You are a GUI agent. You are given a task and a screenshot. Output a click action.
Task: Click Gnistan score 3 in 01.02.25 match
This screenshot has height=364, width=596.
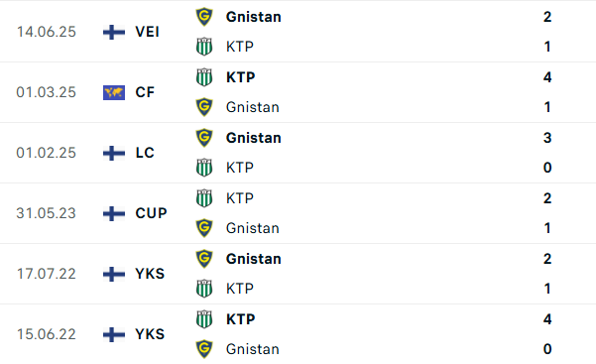547,138
